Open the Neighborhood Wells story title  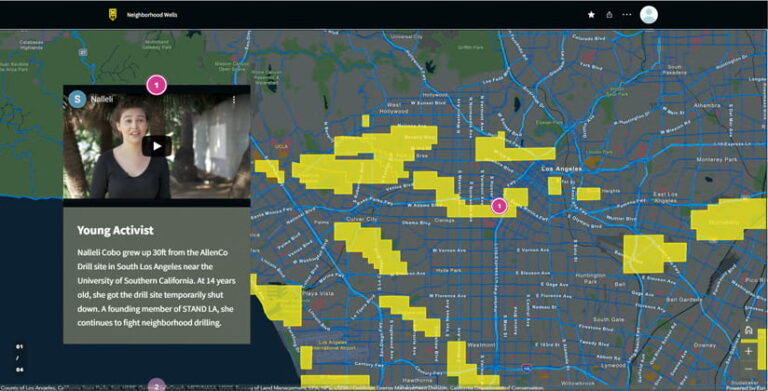tap(152, 15)
